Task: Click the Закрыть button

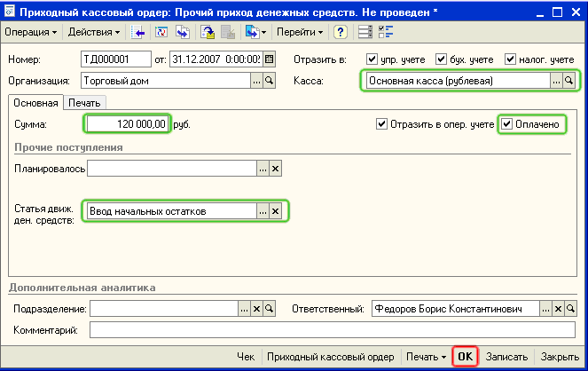Action: tap(560, 357)
